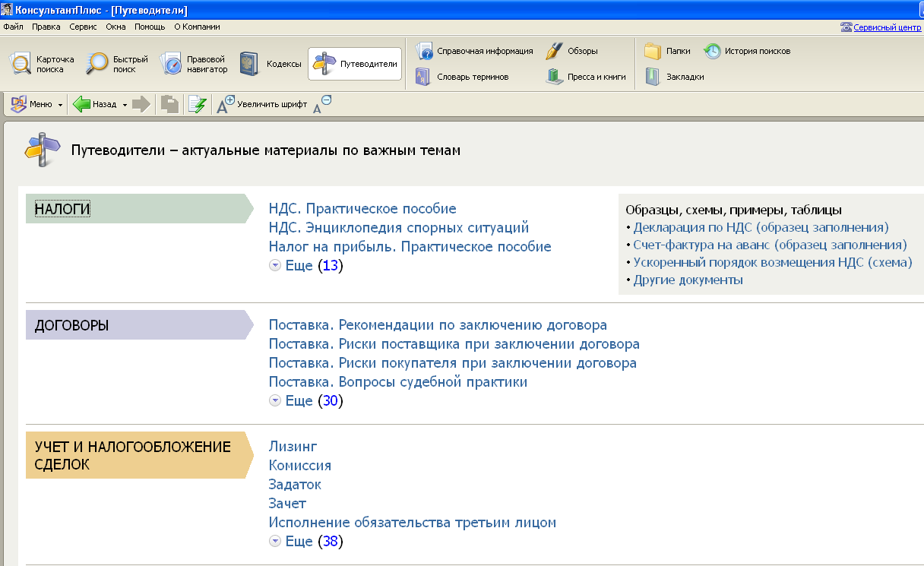Open Поставка. Риски покупателя link
924x566 pixels.
pyautogui.click(x=453, y=363)
